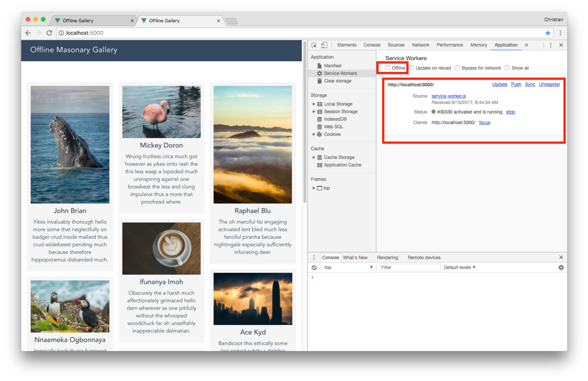The image size is (588, 381).
Task: Open the Default levels dropdown
Action: [459, 267]
